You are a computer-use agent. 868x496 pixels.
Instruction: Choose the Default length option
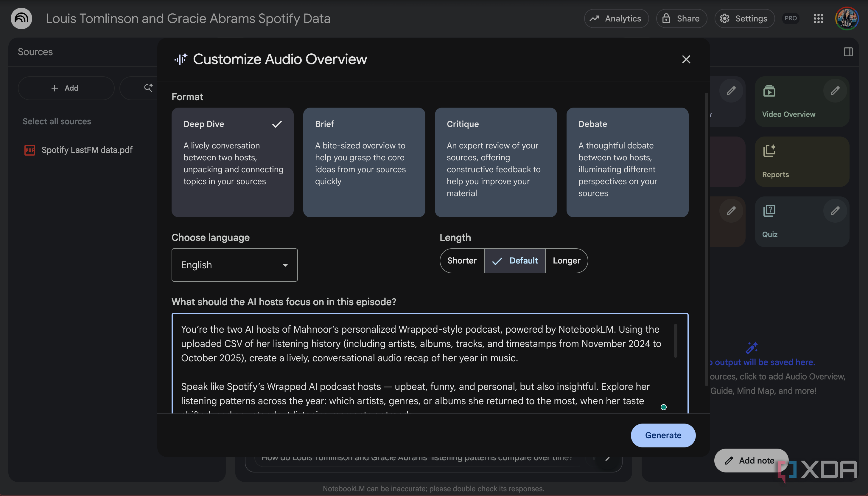pos(514,261)
